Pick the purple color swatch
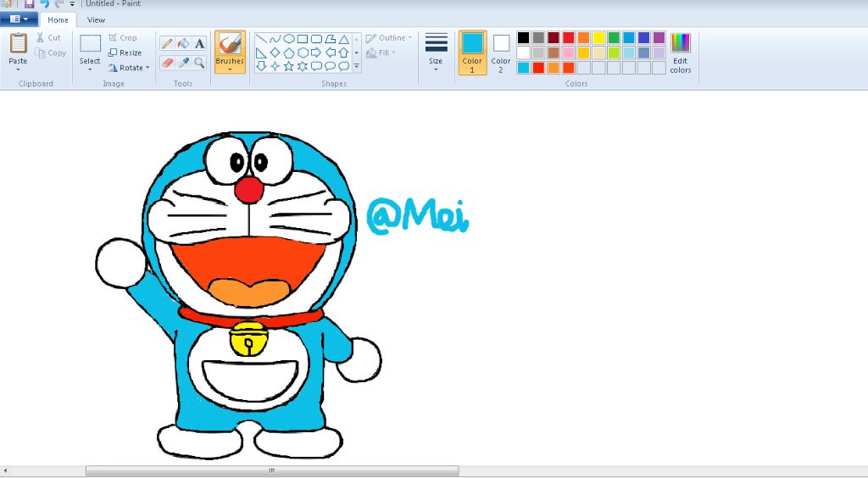868x478 pixels. (x=659, y=37)
